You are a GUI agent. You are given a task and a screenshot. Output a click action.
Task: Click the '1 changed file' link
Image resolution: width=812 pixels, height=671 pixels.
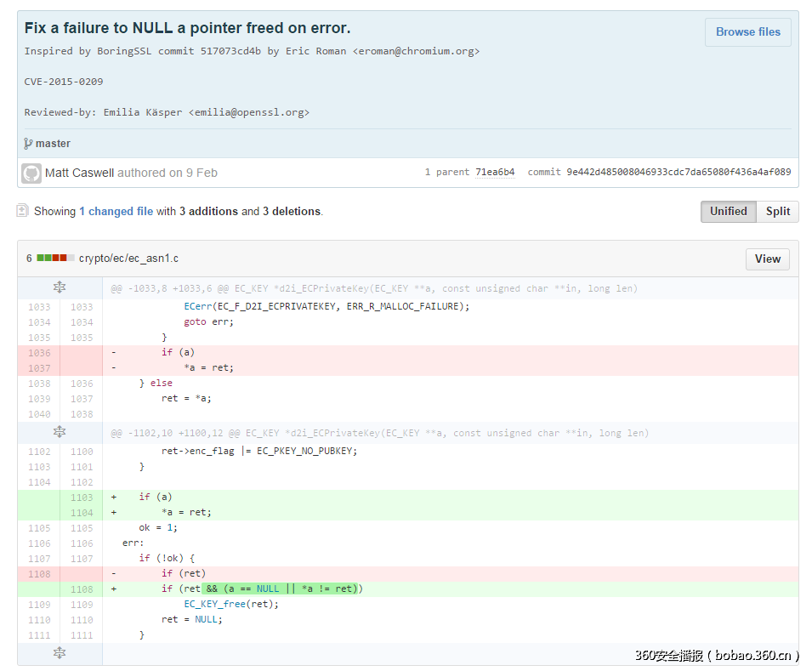(x=116, y=211)
